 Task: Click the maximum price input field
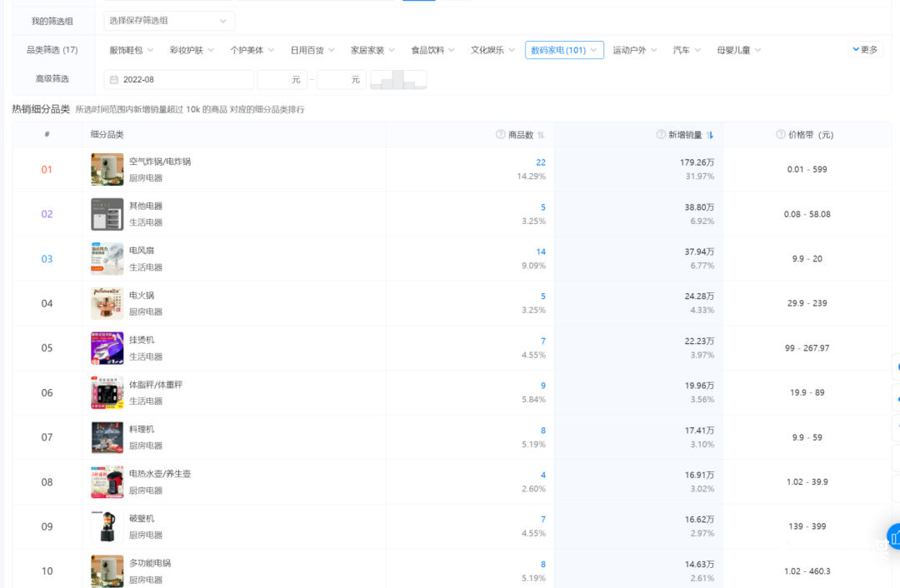(x=341, y=80)
